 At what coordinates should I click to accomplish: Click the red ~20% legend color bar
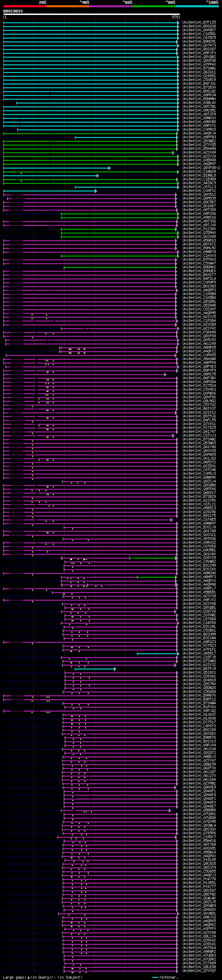25,6
